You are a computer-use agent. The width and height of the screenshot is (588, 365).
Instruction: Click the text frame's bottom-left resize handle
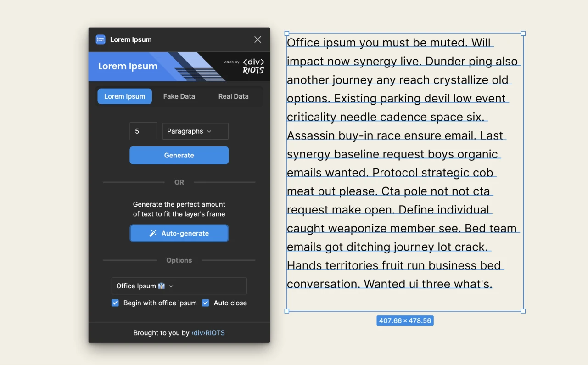287,311
